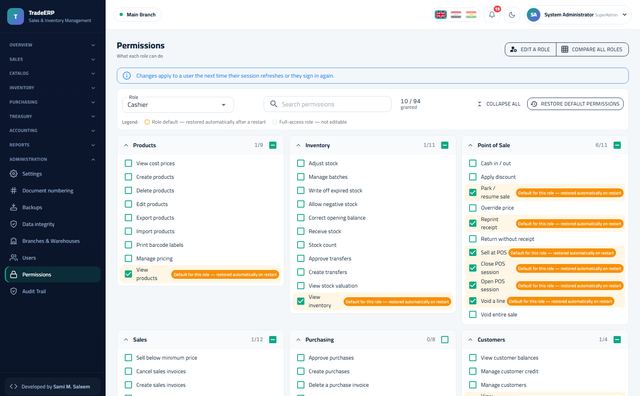
Task: Expand Accounting menu in sidebar
Action: (52, 131)
